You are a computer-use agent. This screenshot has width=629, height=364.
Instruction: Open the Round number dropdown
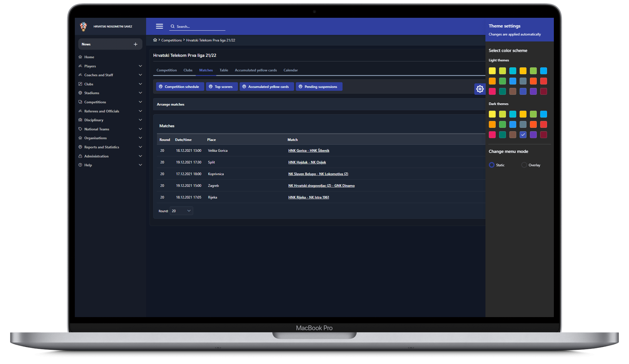(x=181, y=211)
